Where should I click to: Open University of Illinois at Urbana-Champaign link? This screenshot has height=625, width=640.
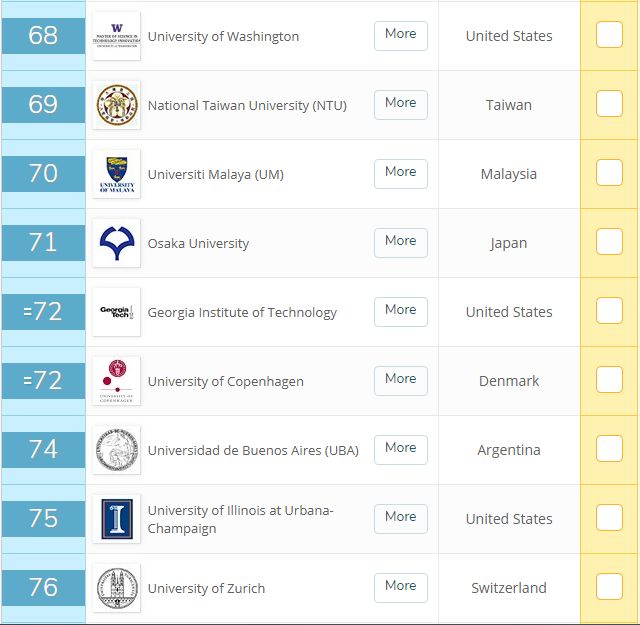tap(240, 519)
